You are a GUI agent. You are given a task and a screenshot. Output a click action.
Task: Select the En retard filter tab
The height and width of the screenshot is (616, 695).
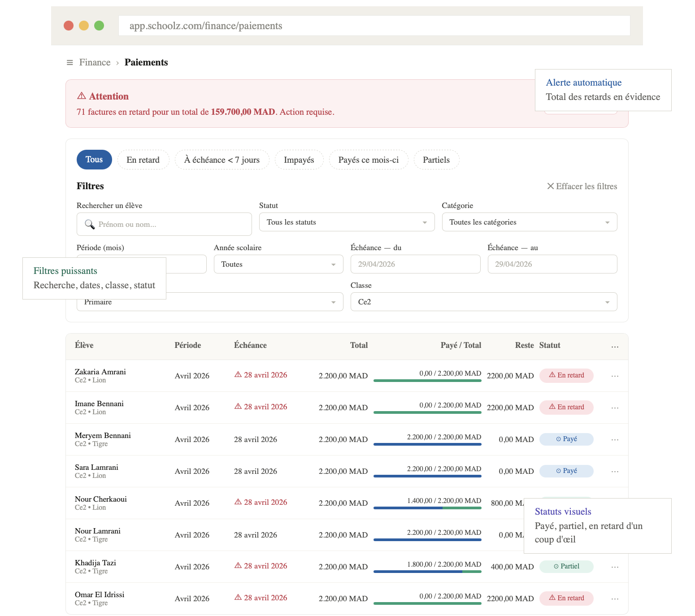[143, 160]
